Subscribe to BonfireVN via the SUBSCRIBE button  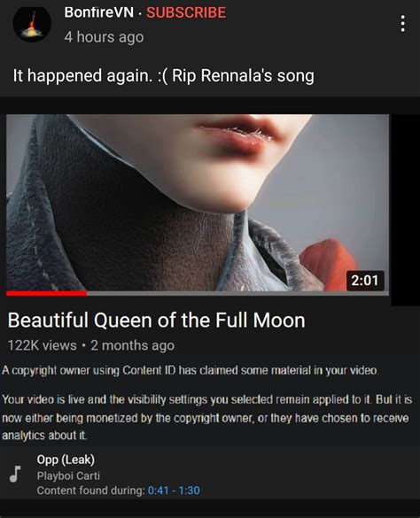pos(186,12)
